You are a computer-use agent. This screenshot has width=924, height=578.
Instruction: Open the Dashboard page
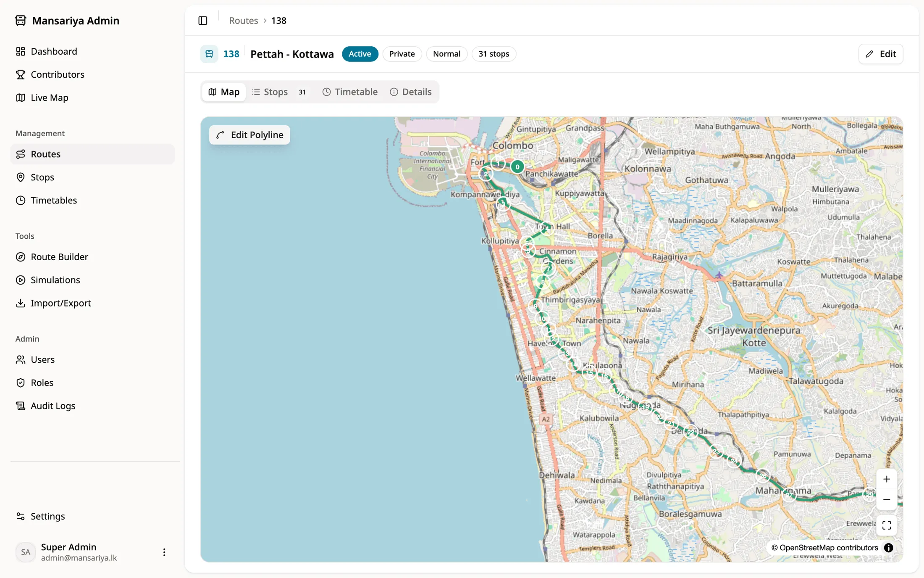[92, 51]
